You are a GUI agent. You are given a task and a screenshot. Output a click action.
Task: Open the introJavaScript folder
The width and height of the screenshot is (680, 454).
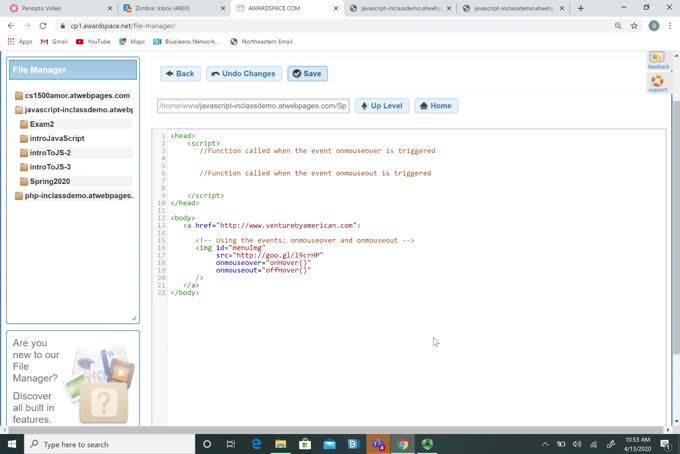pyautogui.click(x=57, y=138)
